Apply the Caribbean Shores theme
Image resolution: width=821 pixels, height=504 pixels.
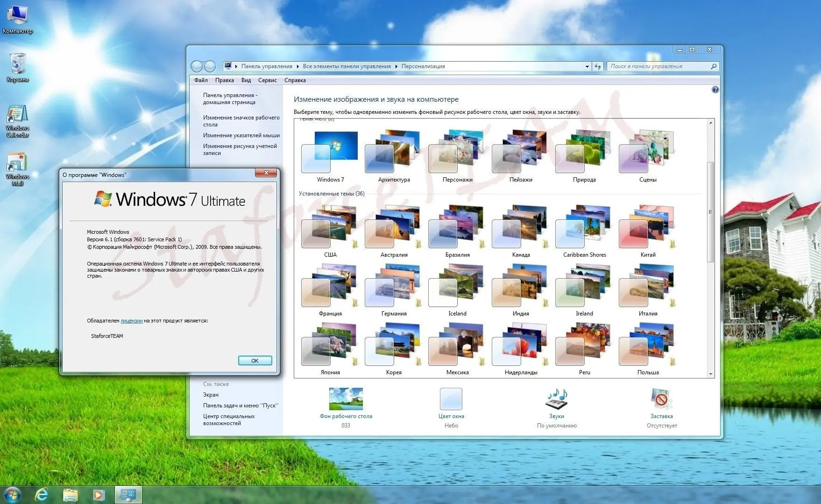click(584, 231)
